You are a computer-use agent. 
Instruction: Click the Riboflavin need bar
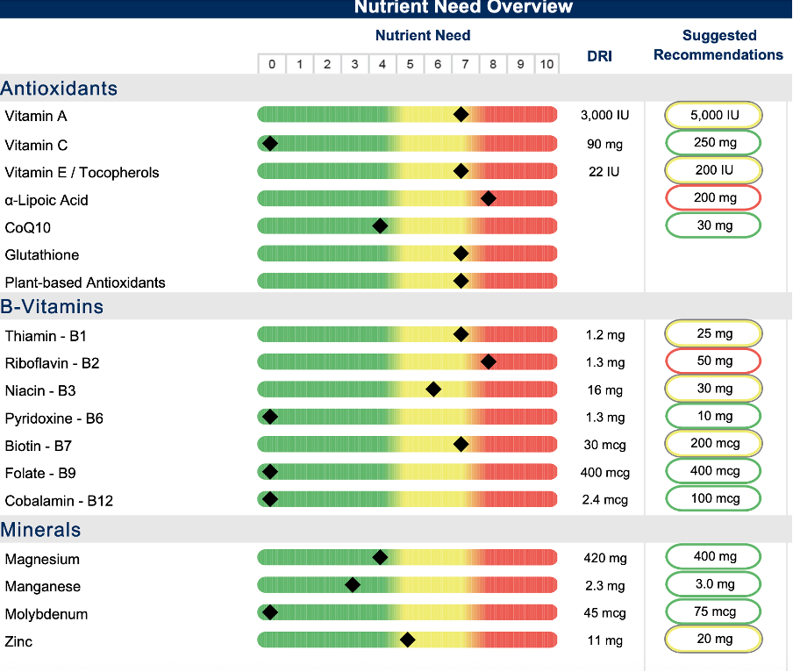407,361
